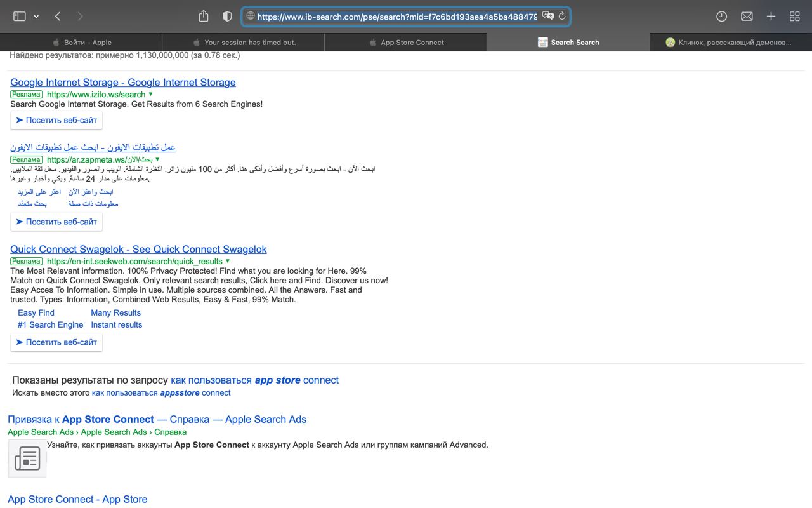Image resolution: width=812 pixels, height=508 pixels.
Task: Open corrected query как пользоваться app store connect
Action: click(x=254, y=380)
